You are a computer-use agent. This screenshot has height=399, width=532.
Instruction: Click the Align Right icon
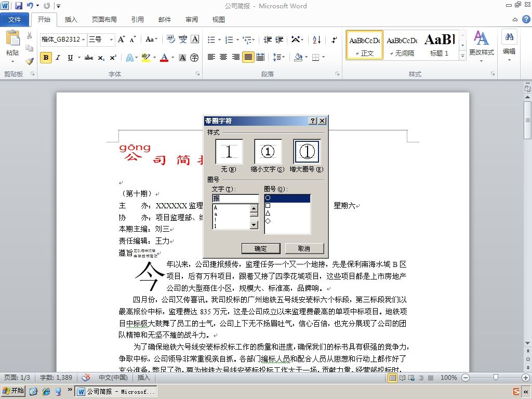coord(235,57)
